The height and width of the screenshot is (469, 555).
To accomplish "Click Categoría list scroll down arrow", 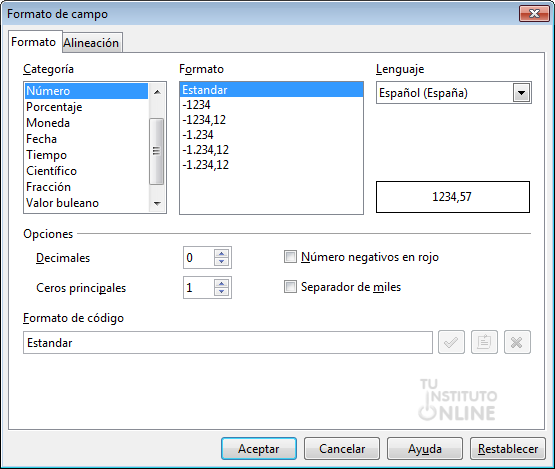I will [157, 204].
